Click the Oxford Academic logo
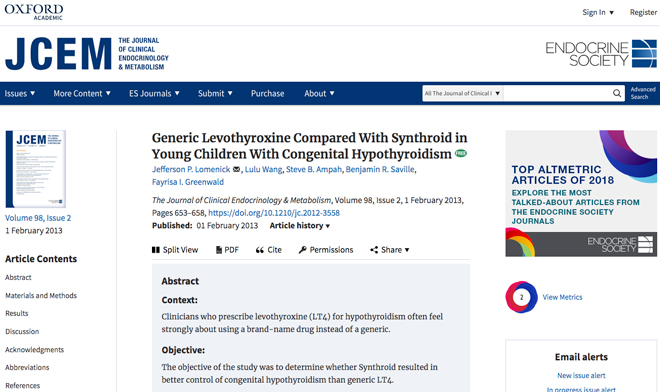Screen dimensions: 660x392 34,12
